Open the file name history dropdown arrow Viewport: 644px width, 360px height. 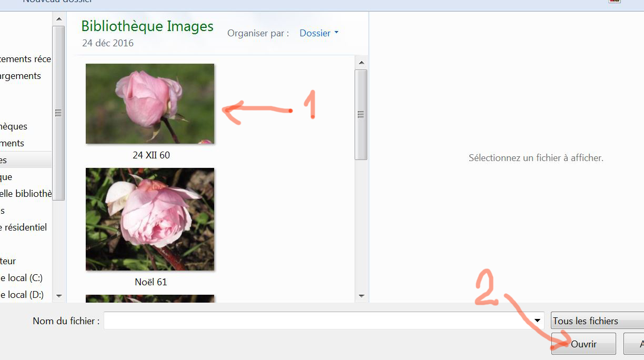(x=538, y=321)
